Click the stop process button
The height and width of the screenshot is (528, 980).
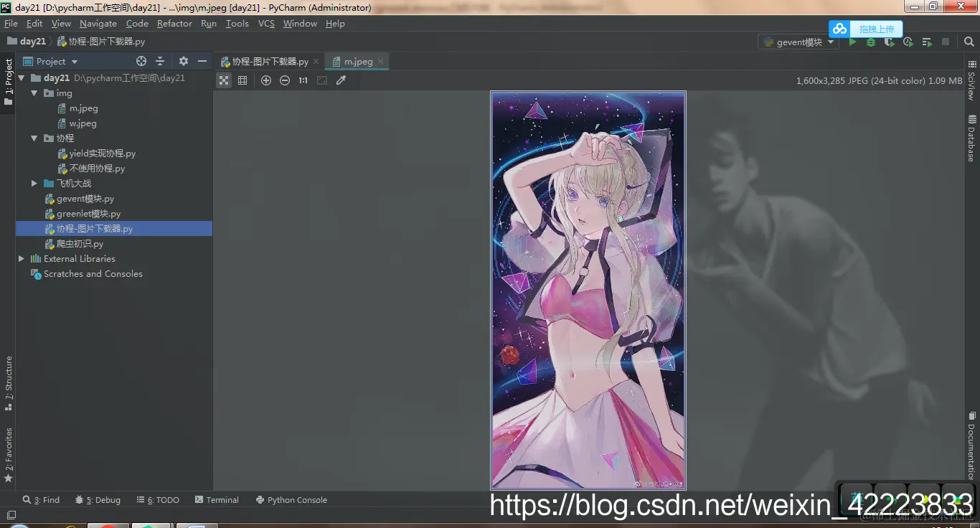(946, 42)
